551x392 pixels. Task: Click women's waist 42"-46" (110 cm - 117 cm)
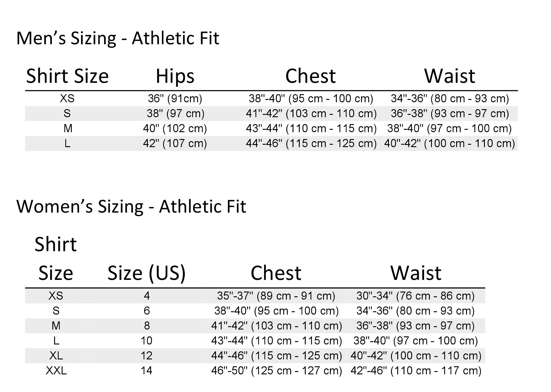(416, 370)
